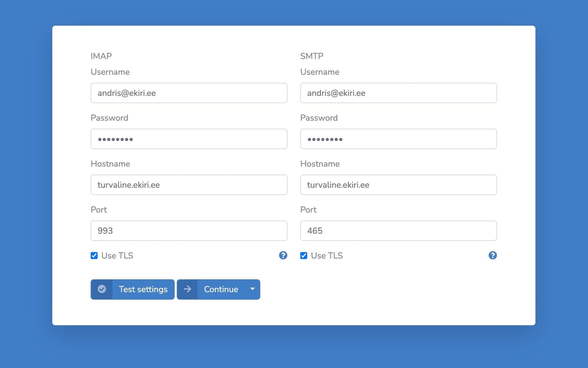Toggle the IMAP TLS checkbox
This screenshot has height=368, width=588.
tap(94, 255)
